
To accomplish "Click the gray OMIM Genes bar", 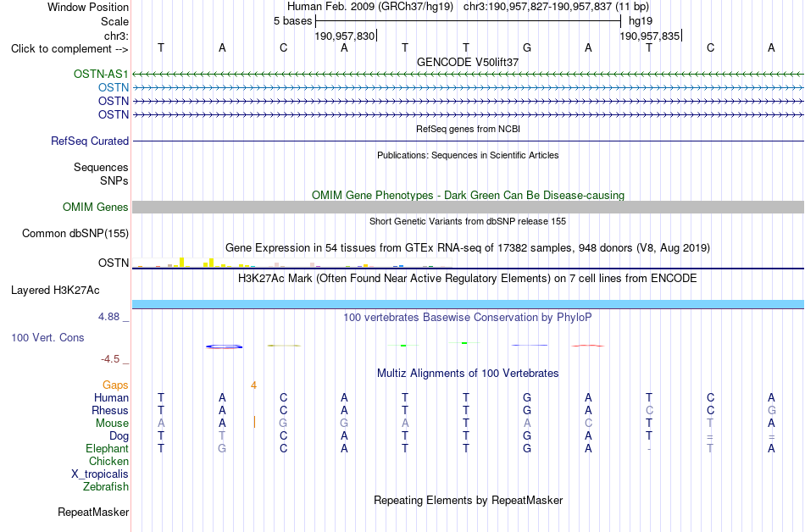I will (x=468, y=208).
